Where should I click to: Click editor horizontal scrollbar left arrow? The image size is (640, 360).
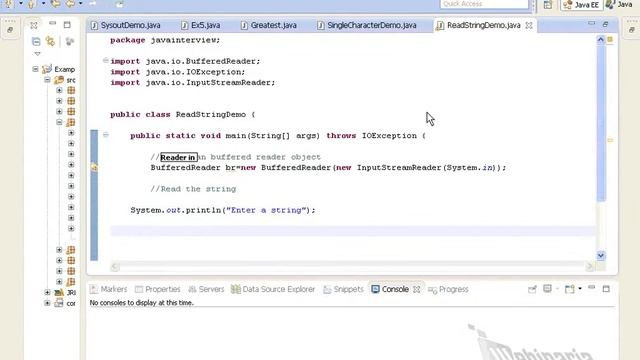pos(115,267)
